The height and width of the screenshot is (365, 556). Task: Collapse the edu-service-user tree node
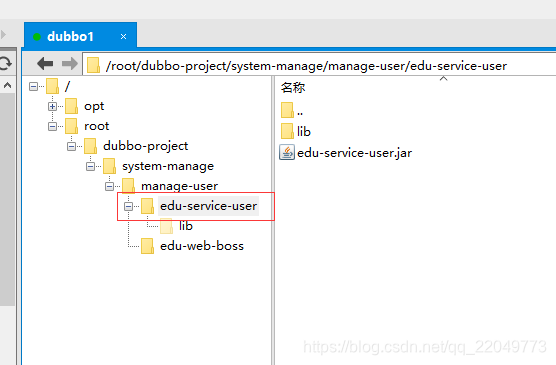click(x=128, y=206)
